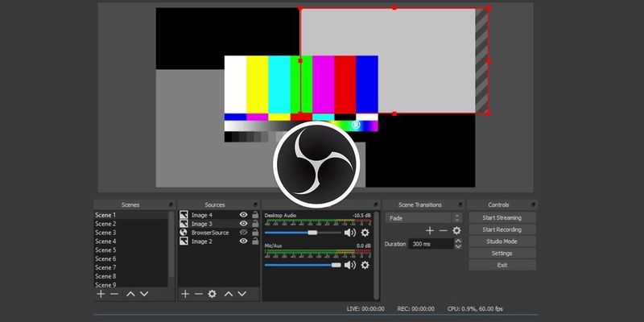Select the Image 2 source row

[x=219, y=242]
